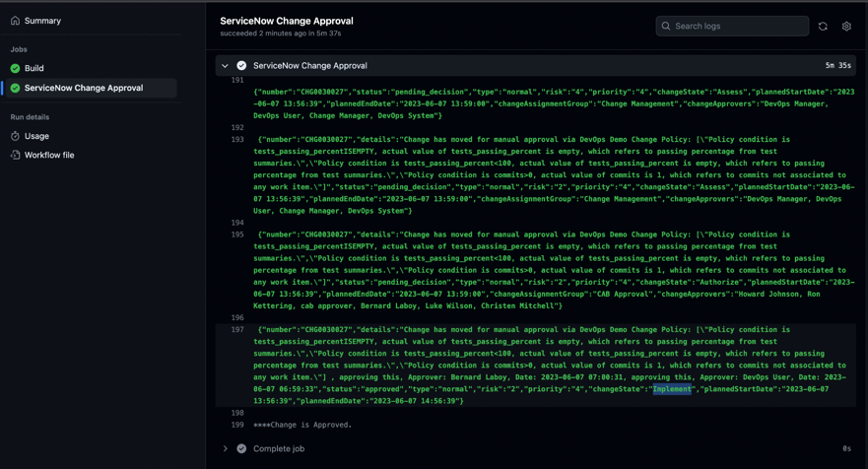Viewport: 868px width, 469px height.
Task: Click the Summary home icon
Action: point(15,21)
